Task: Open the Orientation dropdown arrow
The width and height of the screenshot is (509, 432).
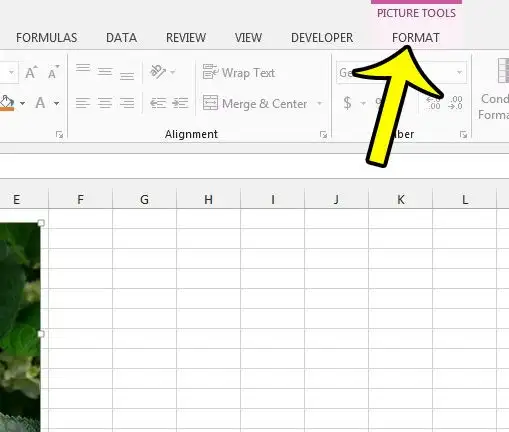Action: click(x=173, y=72)
